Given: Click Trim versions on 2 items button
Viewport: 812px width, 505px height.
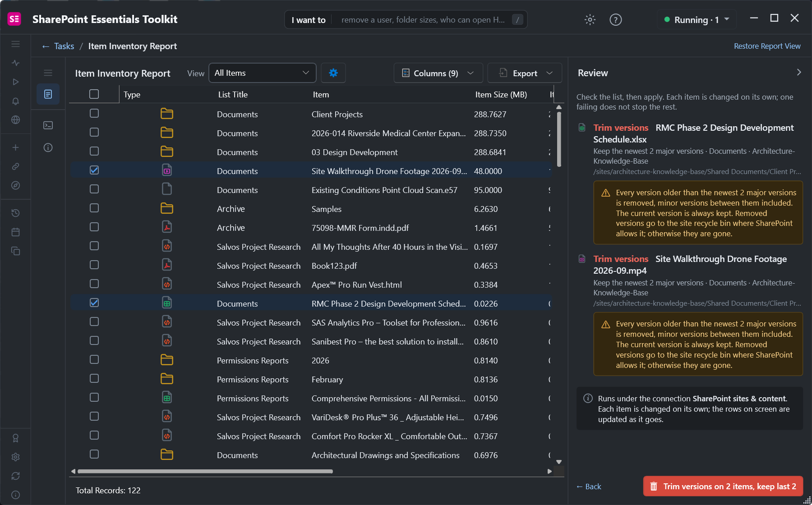Looking at the screenshot, I should pyautogui.click(x=723, y=486).
